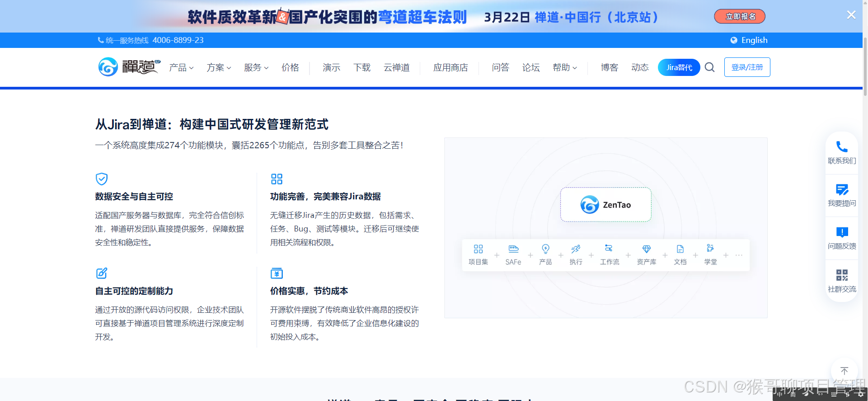Open the search magnifier icon
Screen dimensions: 868x401
(709, 67)
